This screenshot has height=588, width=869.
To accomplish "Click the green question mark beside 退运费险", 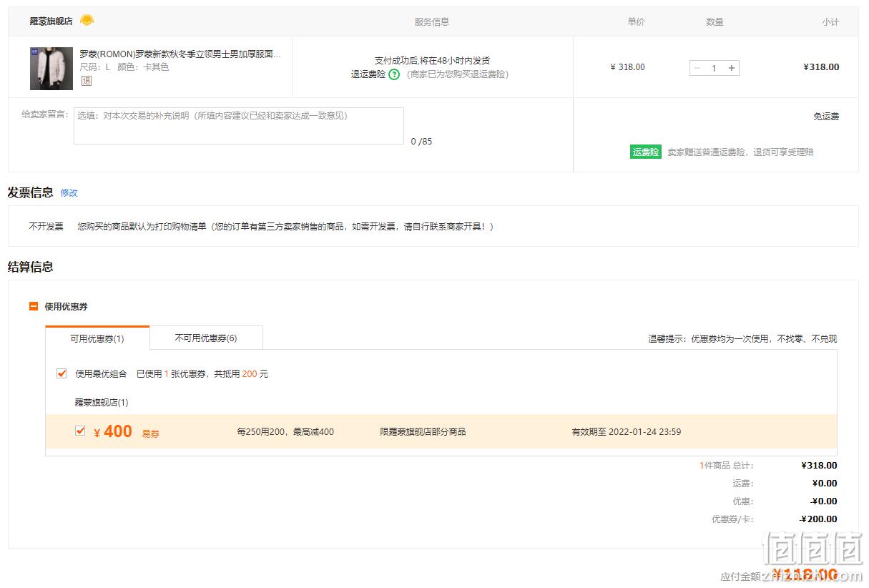I will click(394, 74).
